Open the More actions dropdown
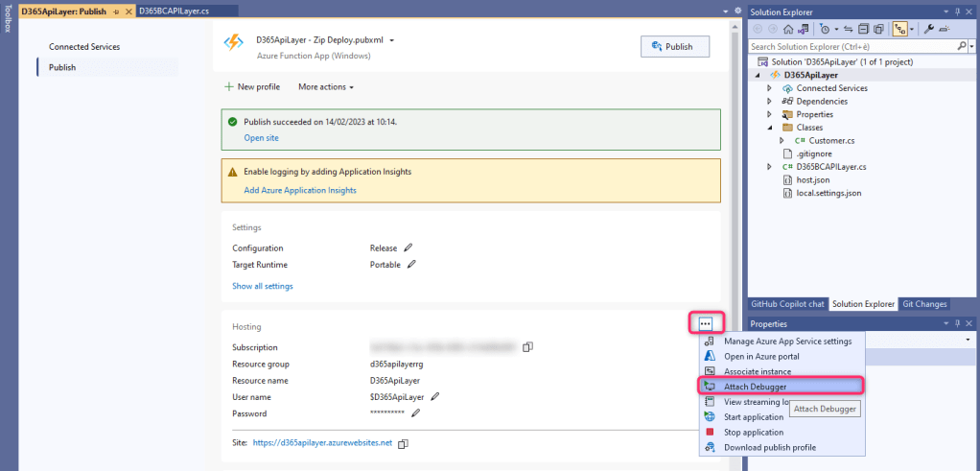The width and height of the screenshot is (980, 471). click(x=326, y=87)
